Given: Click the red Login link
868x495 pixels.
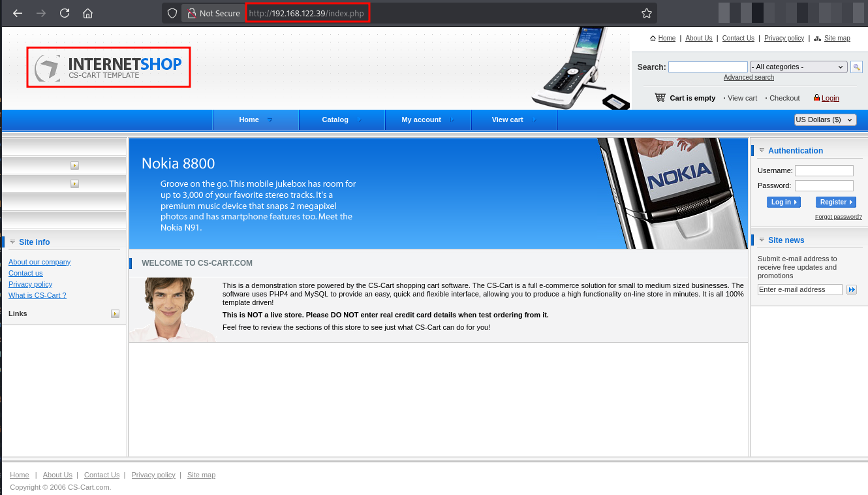Looking at the screenshot, I should click(x=830, y=98).
